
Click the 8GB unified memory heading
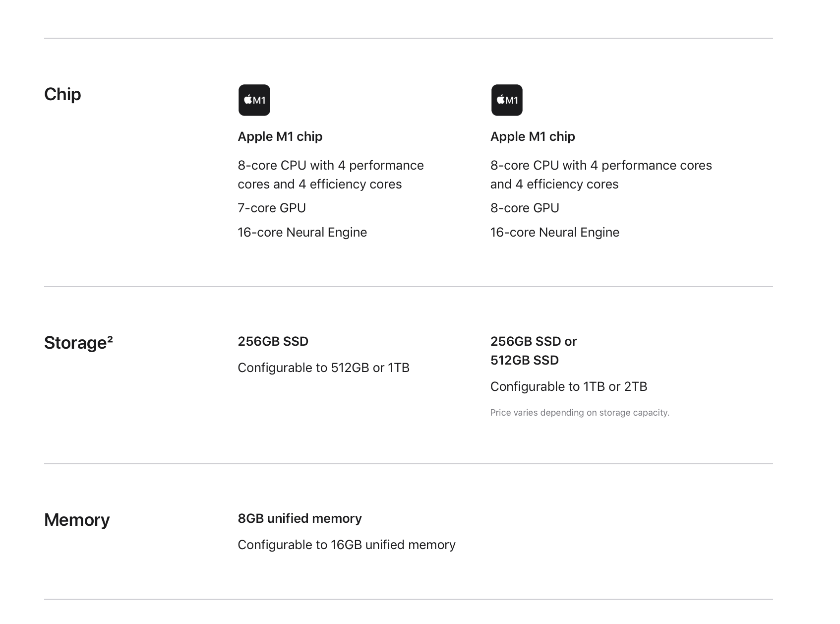tap(300, 518)
